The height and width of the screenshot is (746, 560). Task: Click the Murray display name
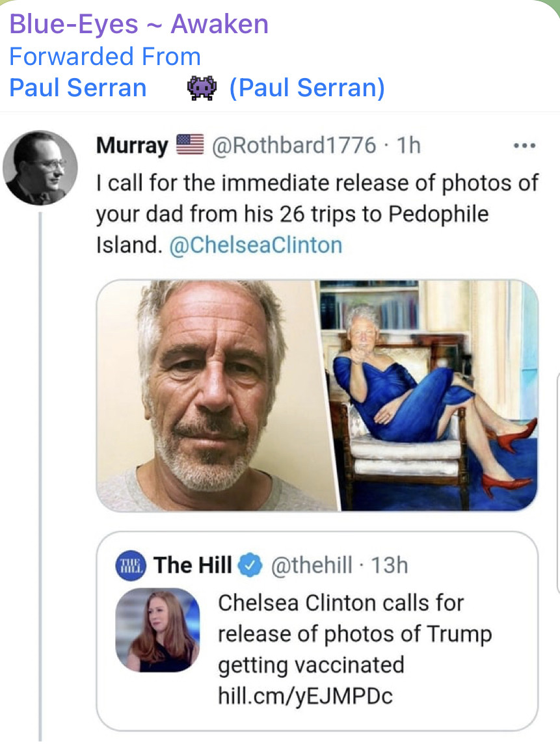click(x=132, y=145)
